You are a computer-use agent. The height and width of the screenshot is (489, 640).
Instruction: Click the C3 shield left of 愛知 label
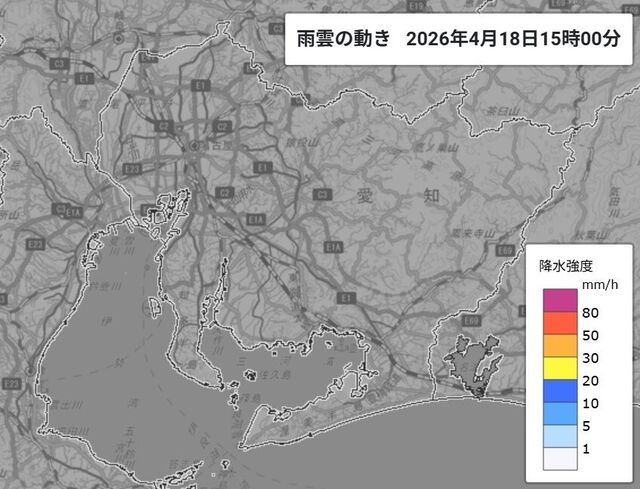[x=322, y=194]
